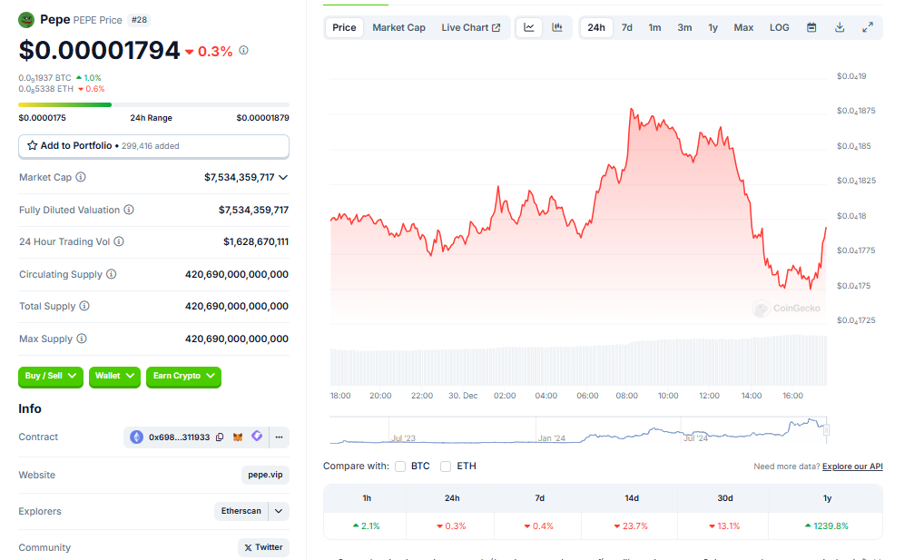924x560 pixels.
Task: Toggle LOG scale on the chart
Action: [x=779, y=27]
